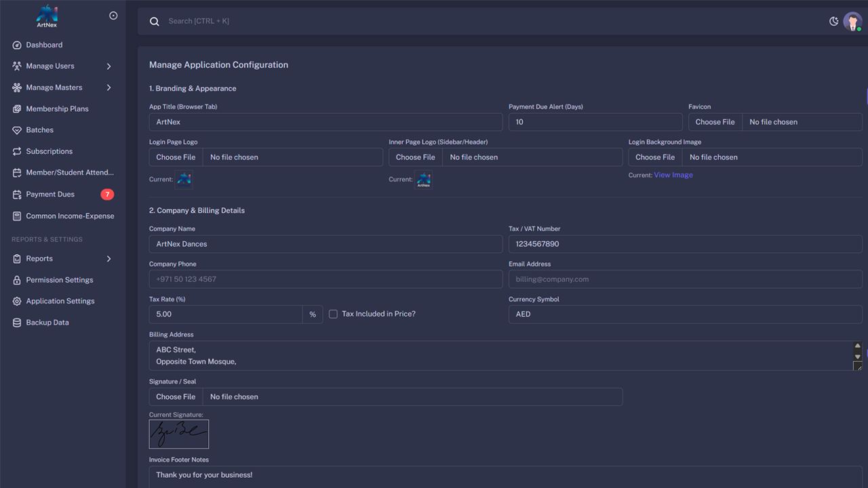The width and height of the screenshot is (868, 488).
Task: Click the search magnifier icon
Action: point(155,22)
